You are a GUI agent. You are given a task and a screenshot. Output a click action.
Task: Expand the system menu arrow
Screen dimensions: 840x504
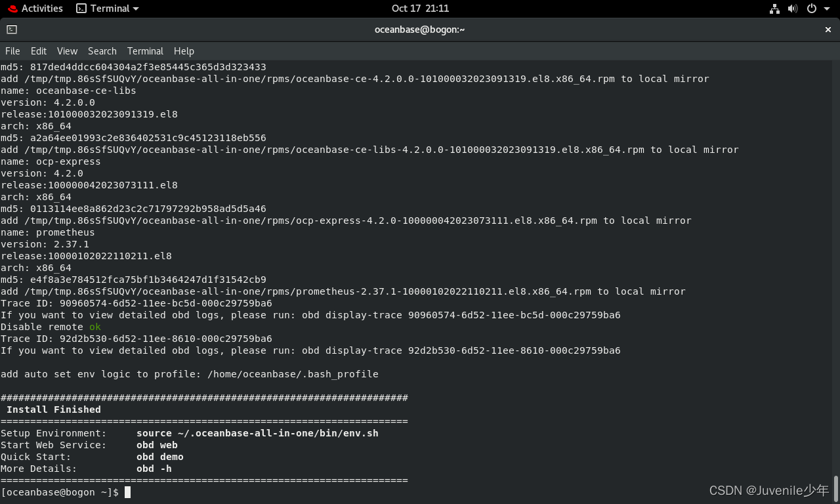(x=827, y=9)
